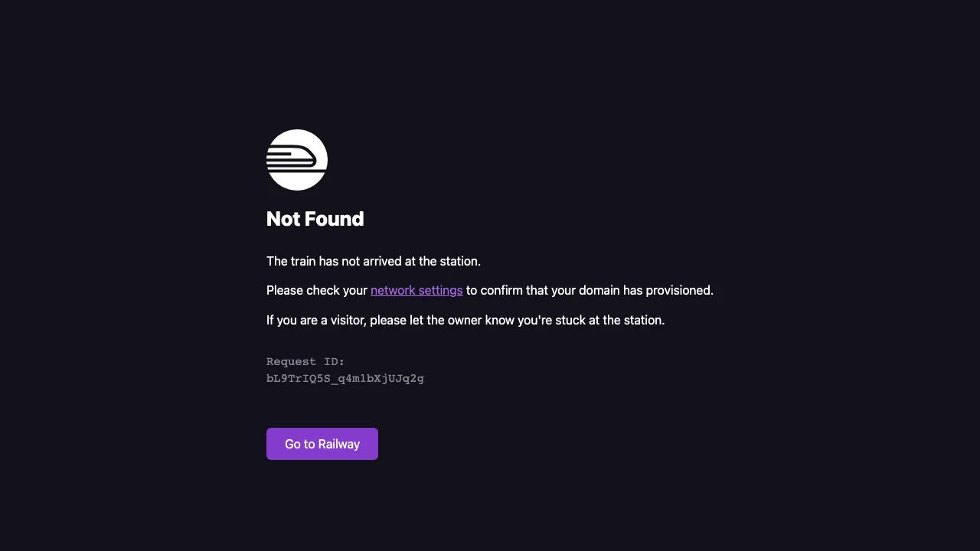This screenshot has height=551, width=980.
Task: Click the word 'Not' in the heading
Action: [283, 219]
